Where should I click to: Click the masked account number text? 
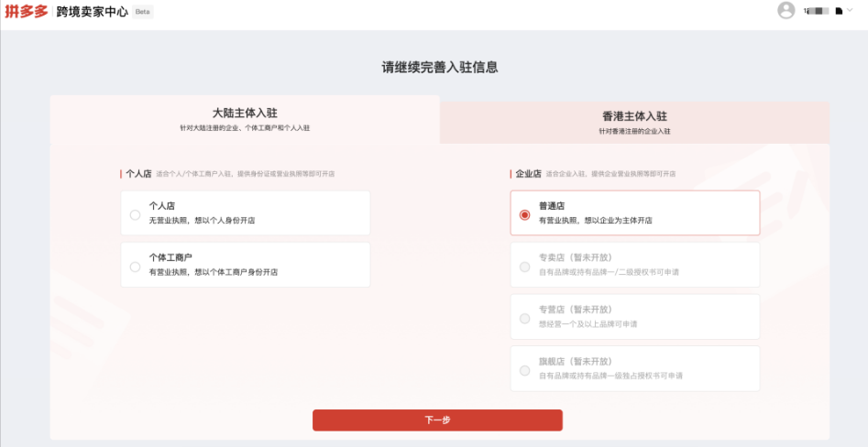(x=816, y=10)
